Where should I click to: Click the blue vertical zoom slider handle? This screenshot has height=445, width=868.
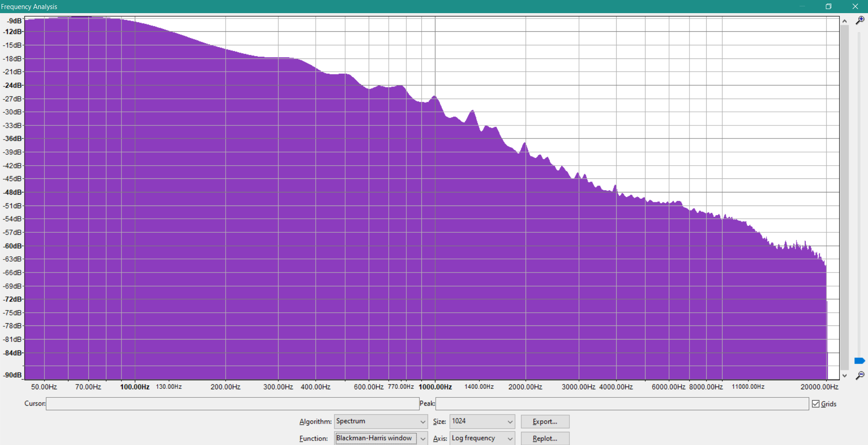click(859, 361)
